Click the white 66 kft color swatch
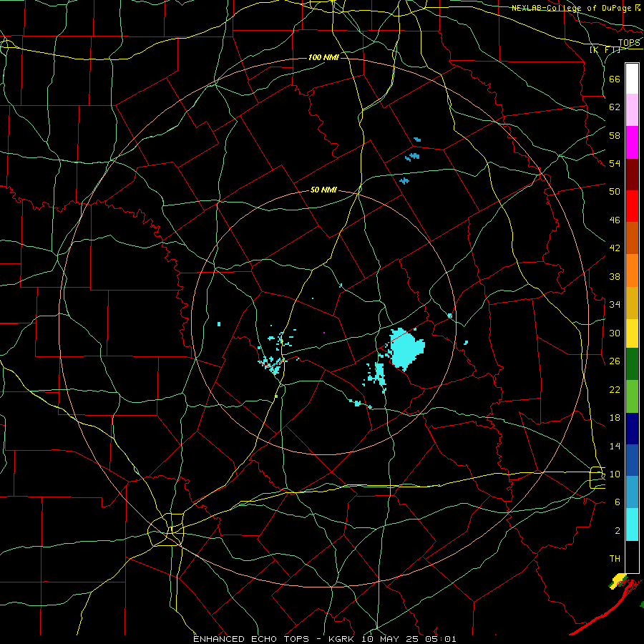 632,79
